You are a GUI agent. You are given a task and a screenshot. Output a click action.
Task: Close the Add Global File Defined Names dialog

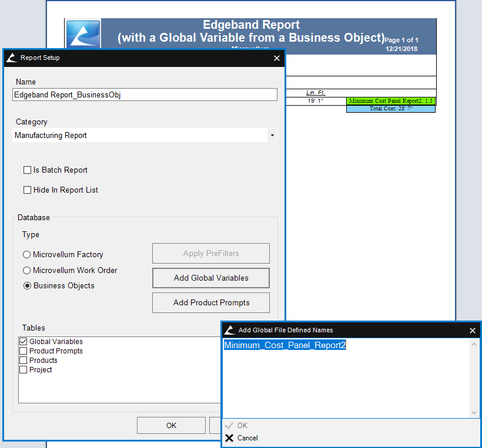pos(473,331)
